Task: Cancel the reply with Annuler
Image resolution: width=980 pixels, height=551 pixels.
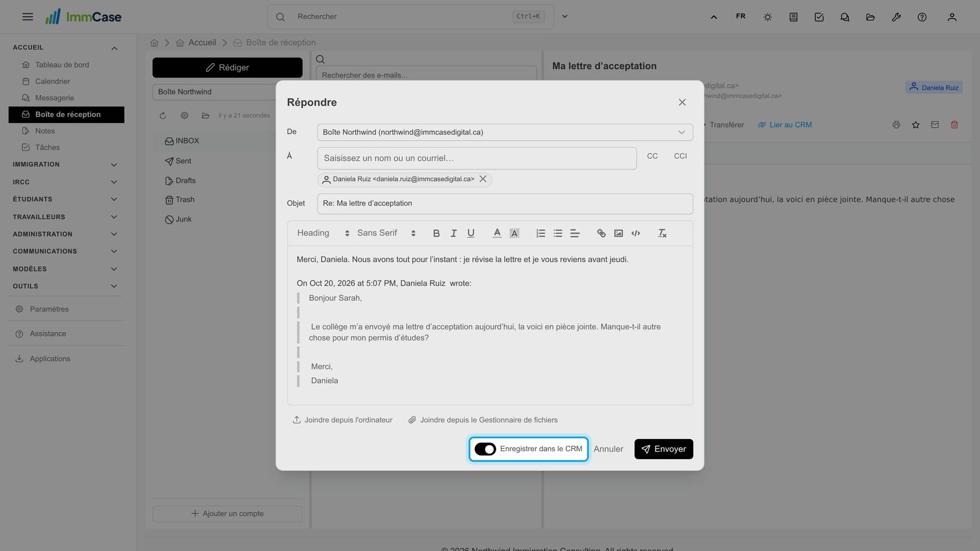Action: (x=608, y=449)
